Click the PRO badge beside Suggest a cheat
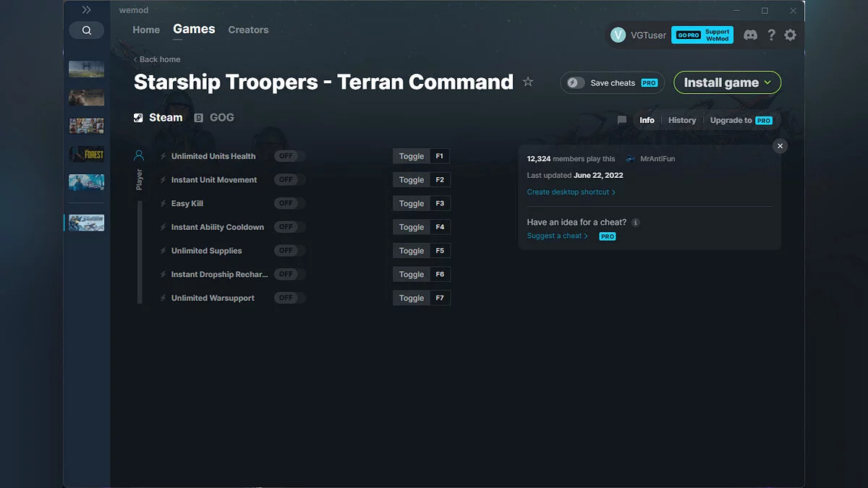Viewport: 868px width, 488px height. pyautogui.click(x=608, y=236)
